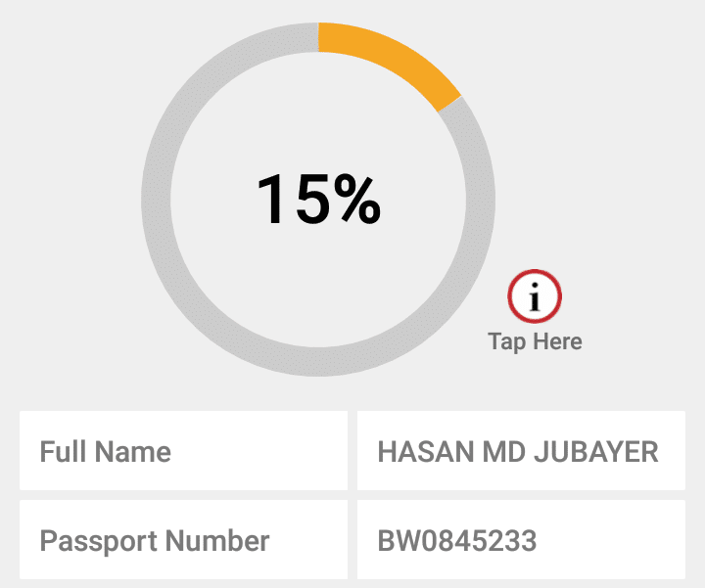The width and height of the screenshot is (705, 588).
Task: Tap the red circled info icon
Action: [x=535, y=296]
